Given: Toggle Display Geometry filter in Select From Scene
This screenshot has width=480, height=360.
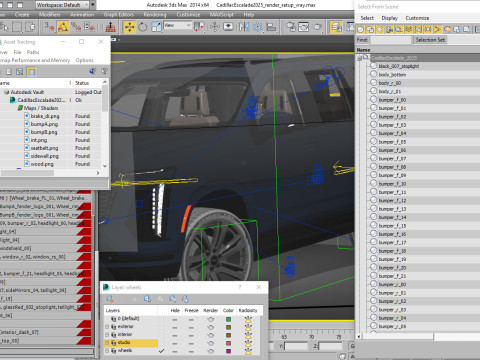Looking at the screenshot, I should point(360,29).
